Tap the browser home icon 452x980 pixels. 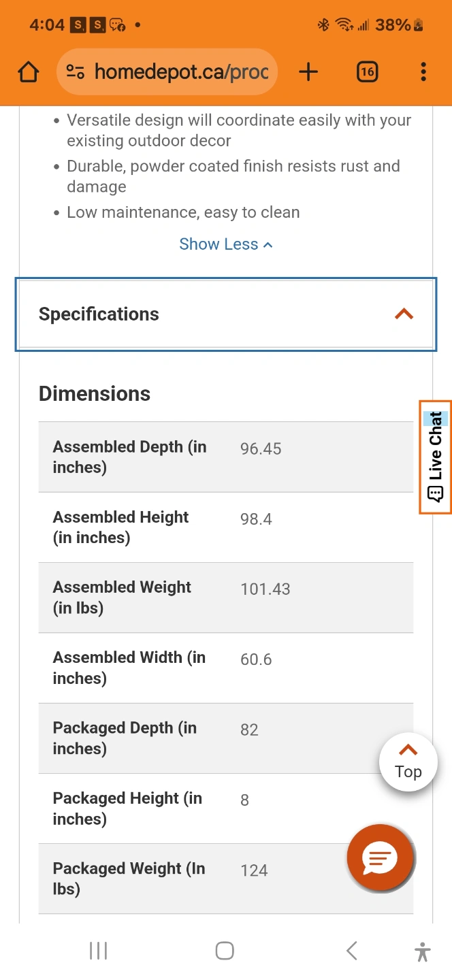coord(29,72)
